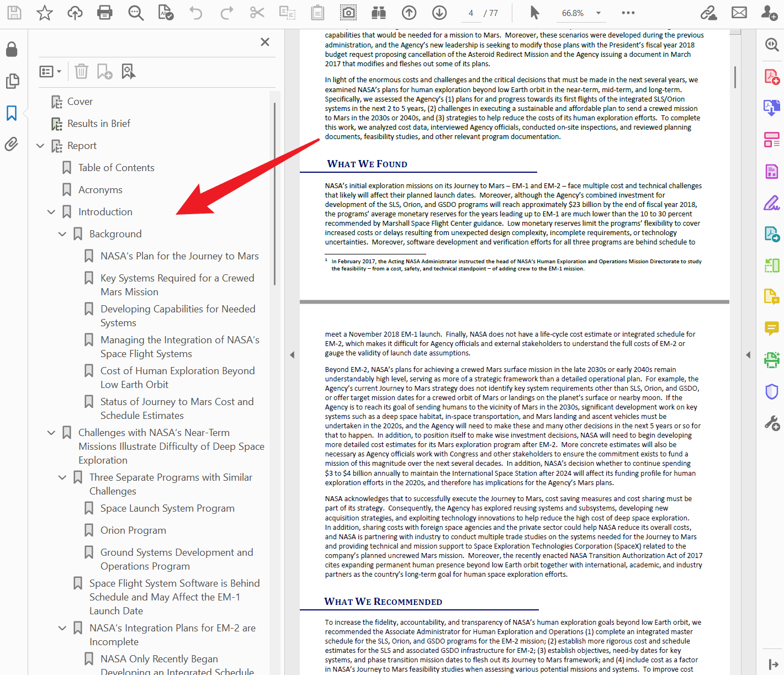Viewport: 784px width, 675px height.
Task: Choose the Selection arrow tool
Action: point(534,13)
